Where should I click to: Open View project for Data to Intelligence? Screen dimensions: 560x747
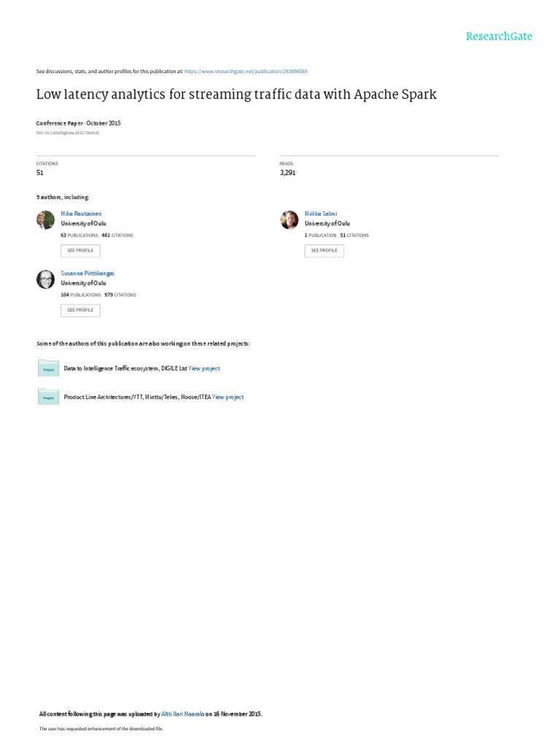(204, 368)
